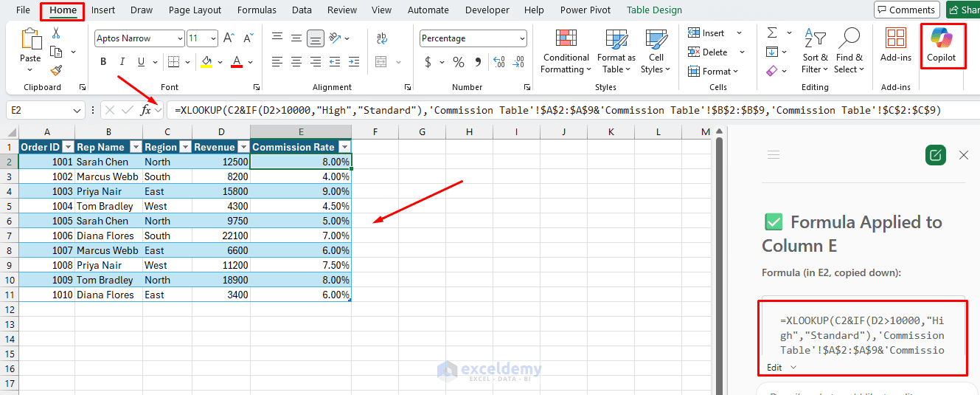Switch to the Insert ribbon tab

103,10
